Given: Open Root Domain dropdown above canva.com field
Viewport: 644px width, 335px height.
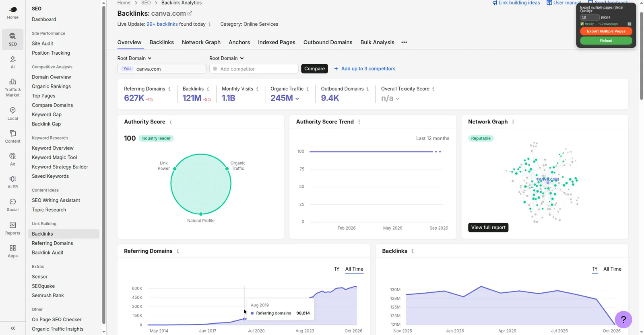Looking at the screenshot, I should 134,58.
